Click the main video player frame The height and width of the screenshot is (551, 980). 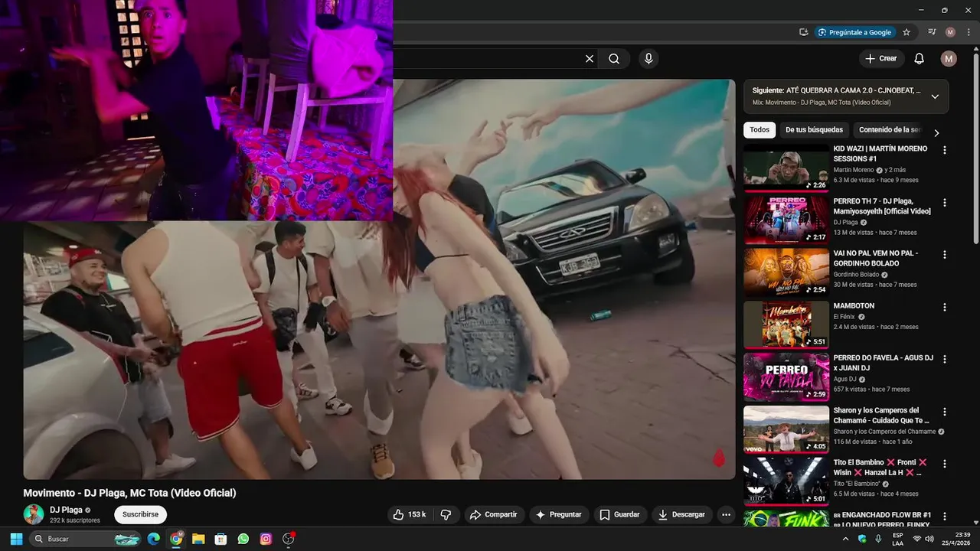click(x=379, y=279)
